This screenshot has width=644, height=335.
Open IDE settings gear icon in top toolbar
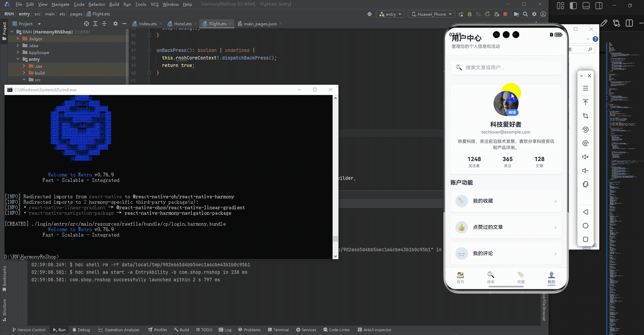click(x=534, y=14)
